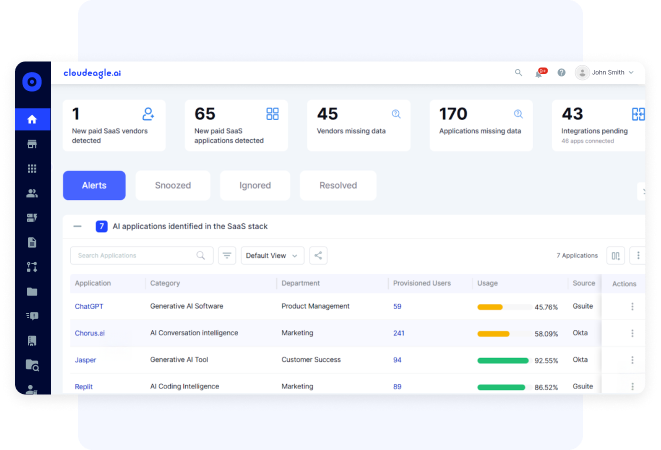Click provisioned users count 241

pyautogui.click(x=399, y=333)
